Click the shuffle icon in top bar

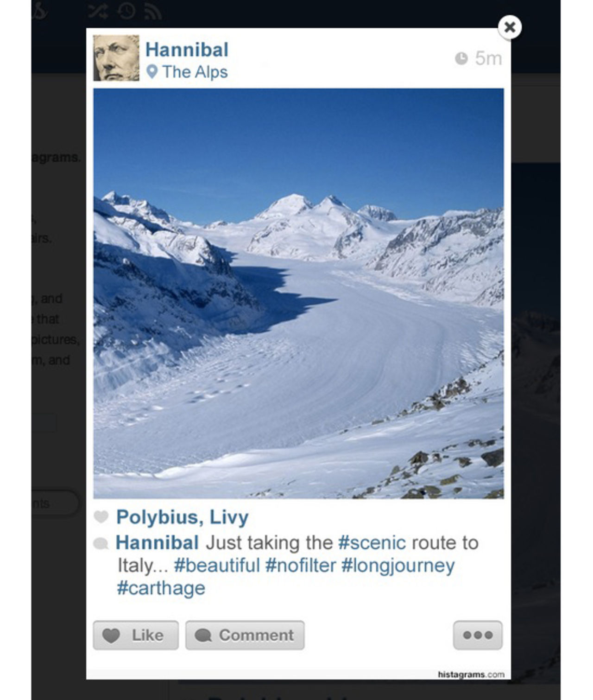99,11
